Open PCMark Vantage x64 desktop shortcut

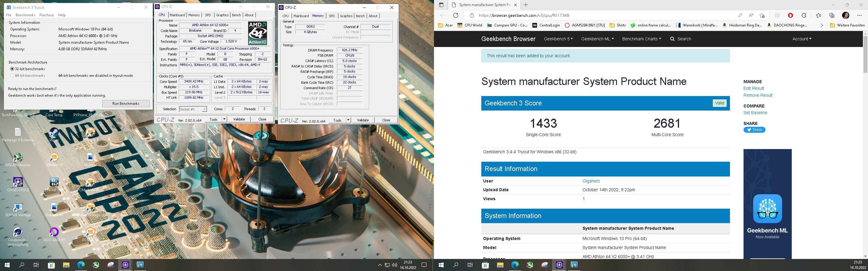[90, 210]
